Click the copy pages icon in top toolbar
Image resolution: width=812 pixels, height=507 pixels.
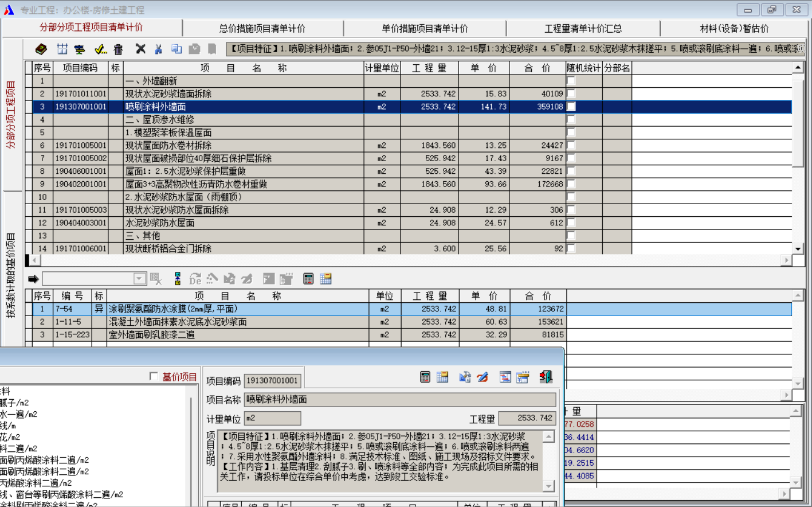point(176,49)
